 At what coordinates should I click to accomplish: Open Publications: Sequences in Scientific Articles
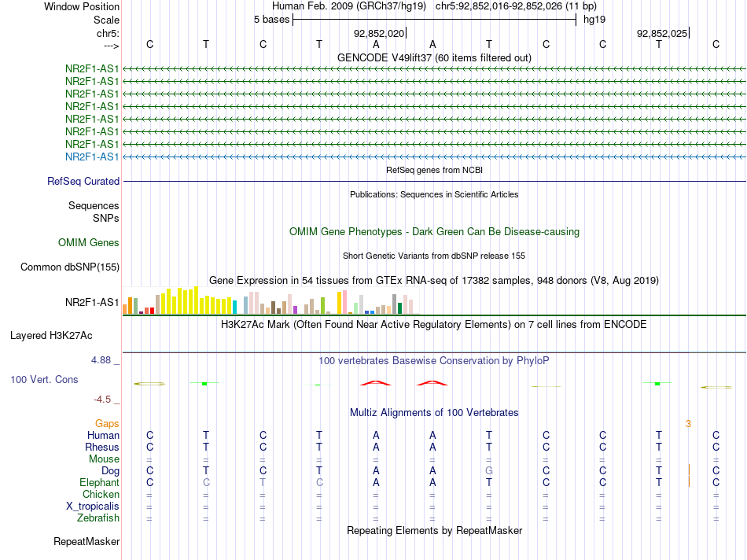434,194
